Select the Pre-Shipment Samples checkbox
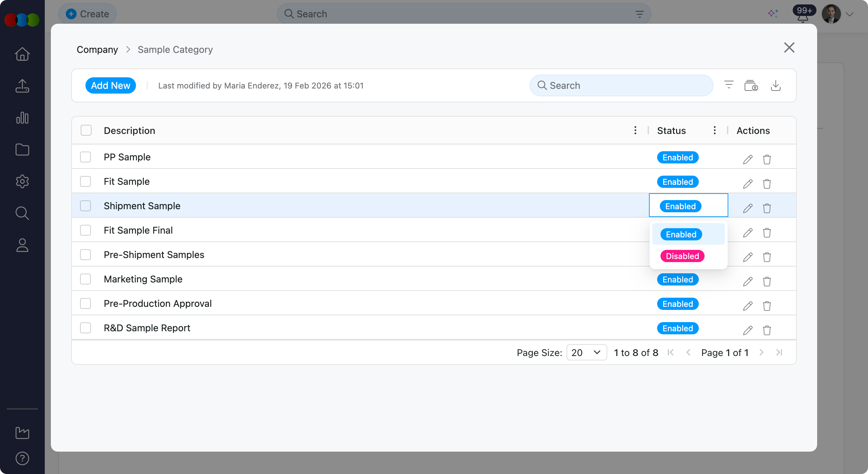 click(85, 255)
